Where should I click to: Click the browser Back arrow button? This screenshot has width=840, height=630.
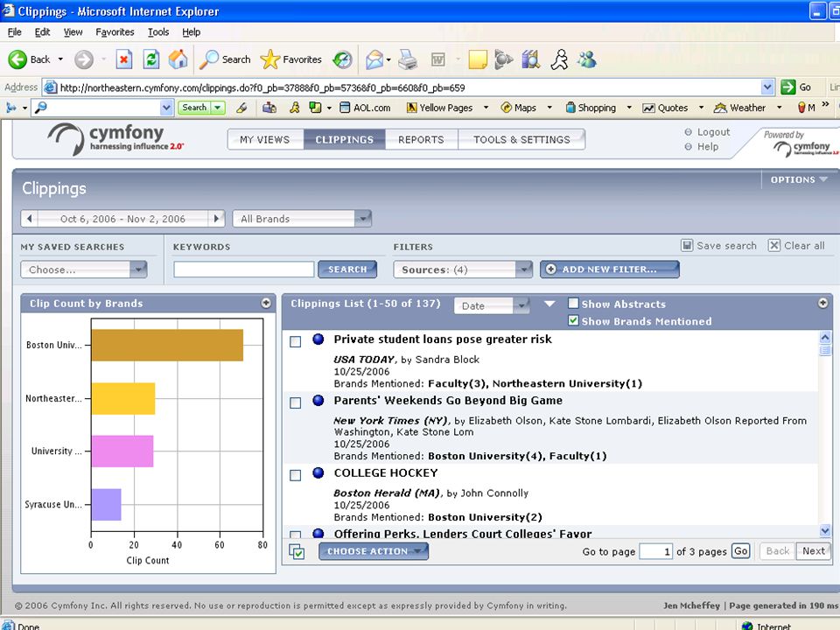tap(17, 59)
